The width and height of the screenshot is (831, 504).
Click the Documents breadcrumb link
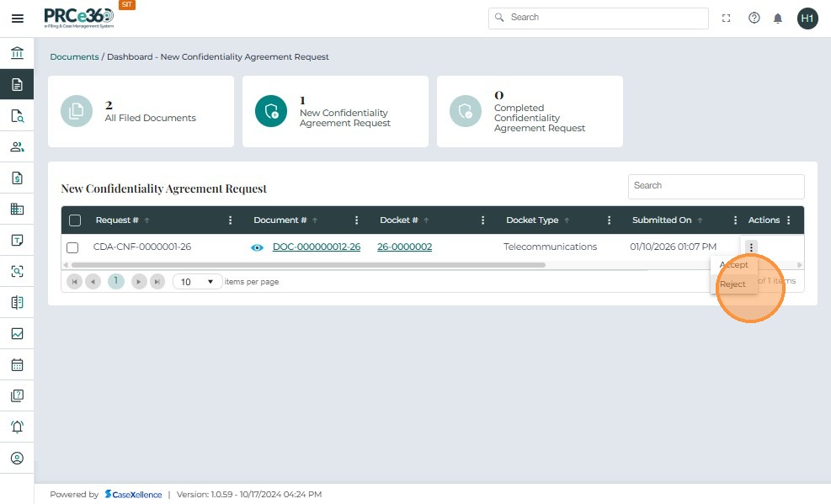tap(74, 56)
